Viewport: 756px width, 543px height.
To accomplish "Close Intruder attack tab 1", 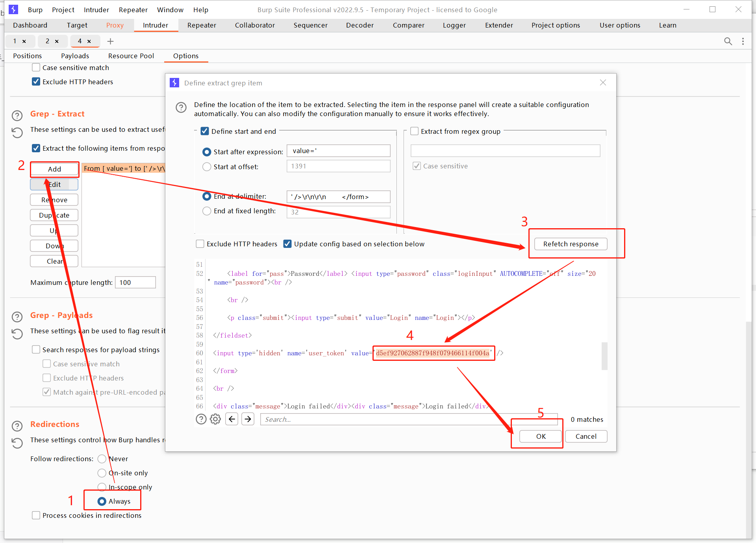I will (x=24, y=41).
